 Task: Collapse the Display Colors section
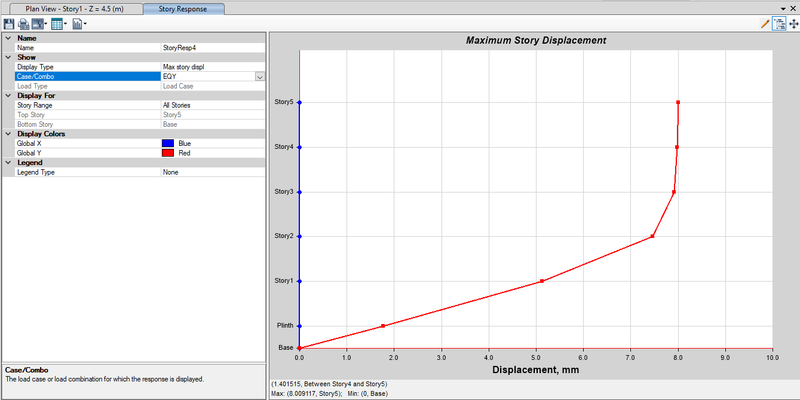[7, 133]
